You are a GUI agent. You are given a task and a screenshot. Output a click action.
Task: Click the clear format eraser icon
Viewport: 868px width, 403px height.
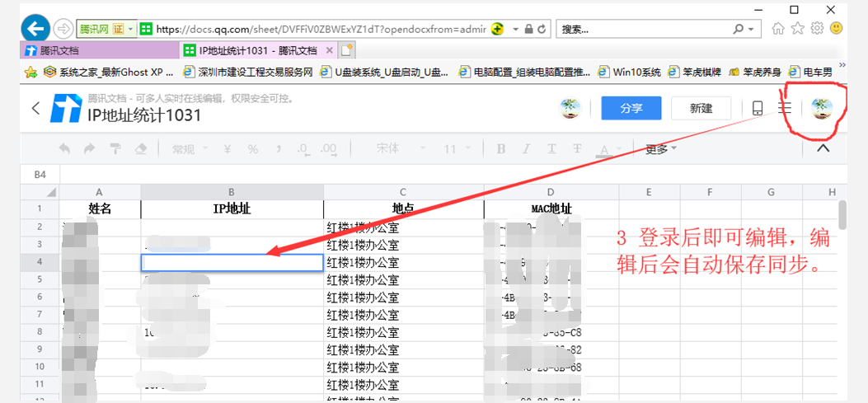pos(140,149)
